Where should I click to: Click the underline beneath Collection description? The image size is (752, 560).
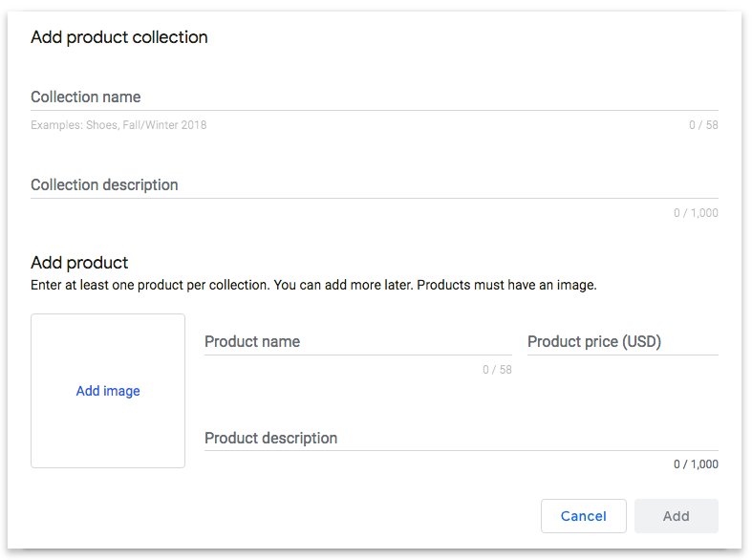(x=374, y=198)
